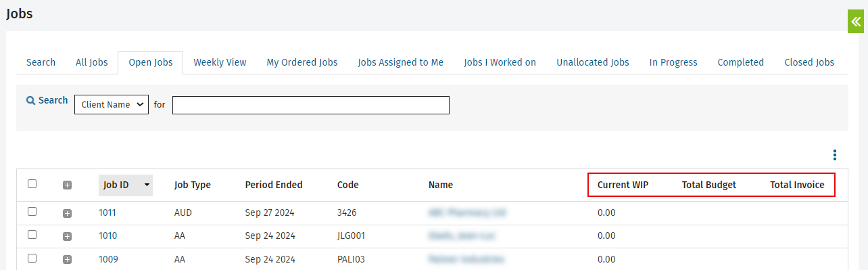
Task: Select the Open Jobs tab
Action: point(151,62)
